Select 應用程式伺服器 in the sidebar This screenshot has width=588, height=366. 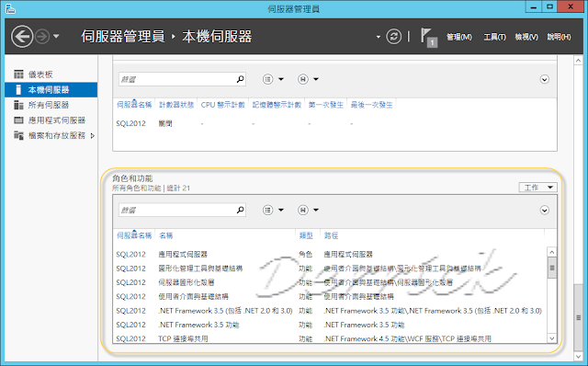tap(51, 120)
